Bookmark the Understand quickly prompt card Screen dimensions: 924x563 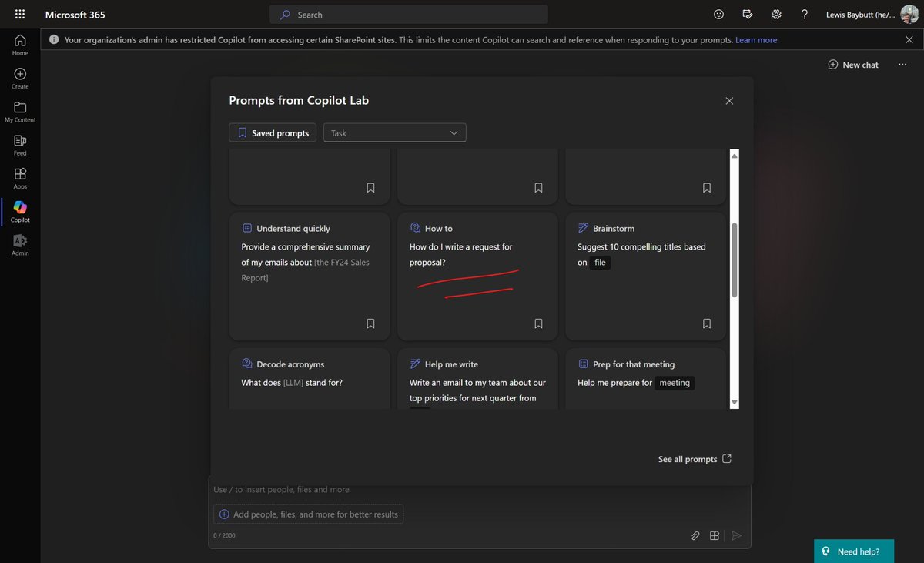370,323
